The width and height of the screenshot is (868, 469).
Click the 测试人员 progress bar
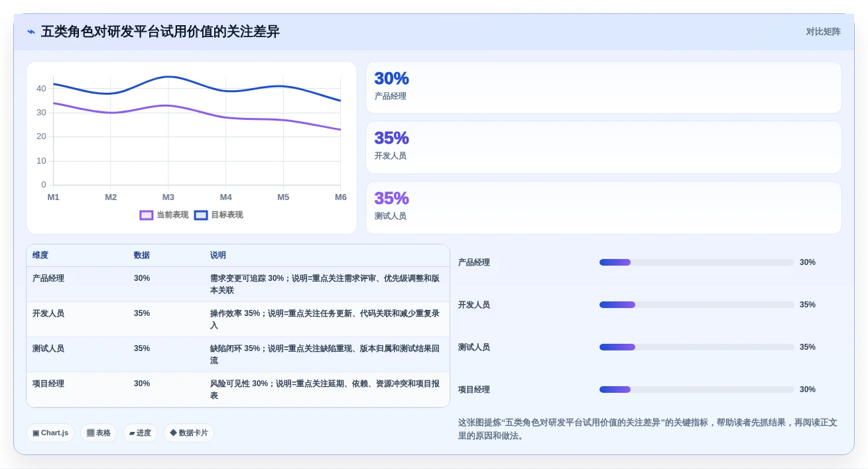click(697, 347)
